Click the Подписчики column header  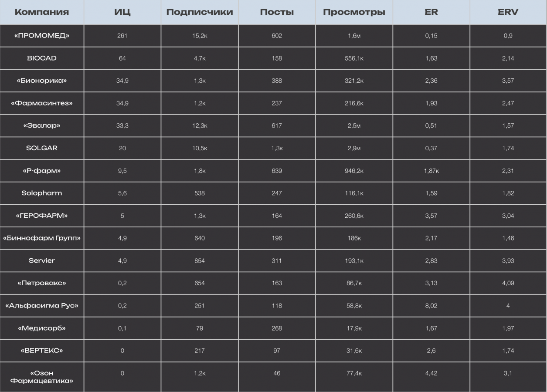click(x=200, y=12)
